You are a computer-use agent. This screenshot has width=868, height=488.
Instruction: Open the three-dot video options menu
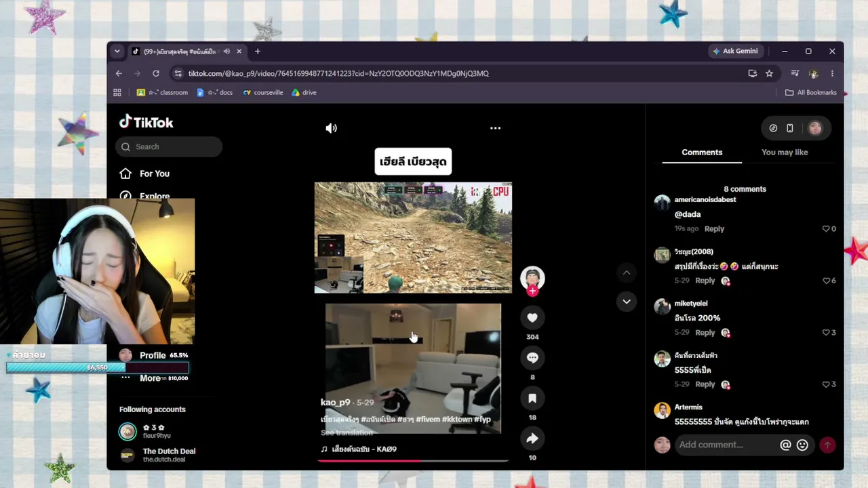495,128
